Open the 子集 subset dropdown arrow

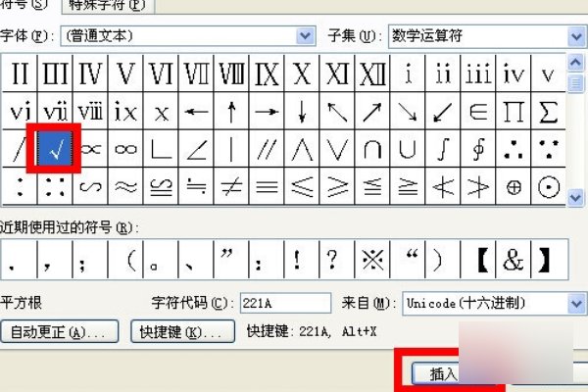tap(577, 36)
